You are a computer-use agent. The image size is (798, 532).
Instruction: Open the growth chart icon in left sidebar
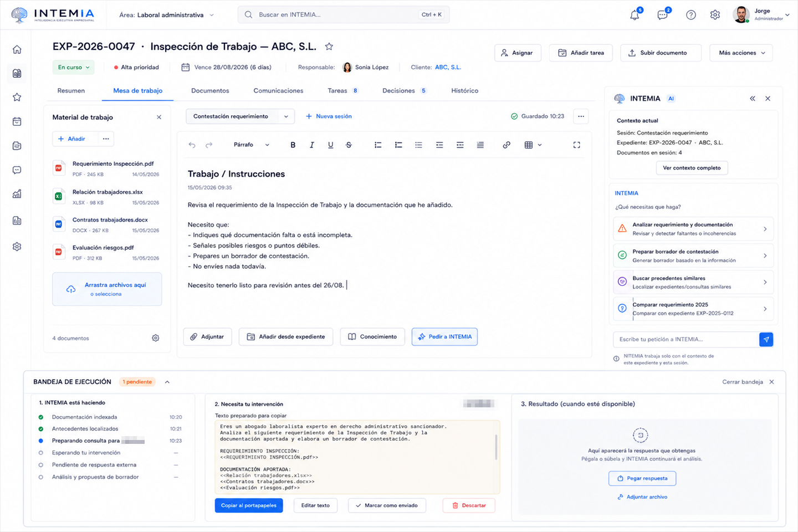(x=17, y=194)
